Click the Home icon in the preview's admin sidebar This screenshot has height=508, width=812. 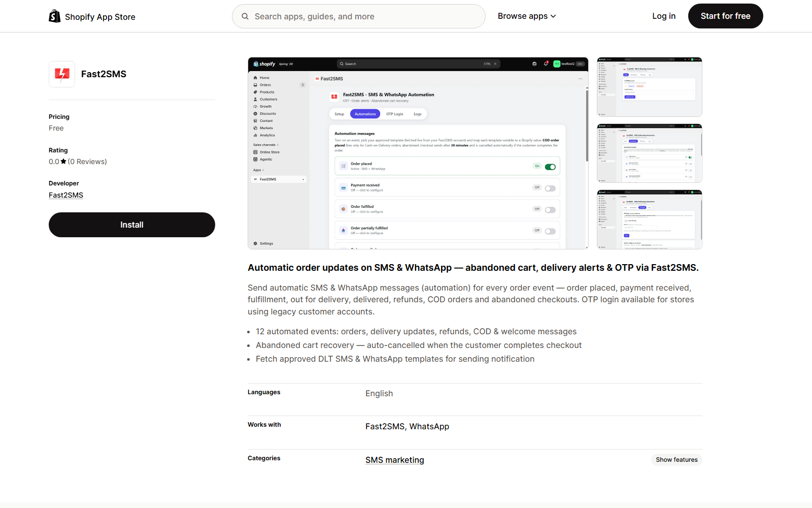point(255,78)
